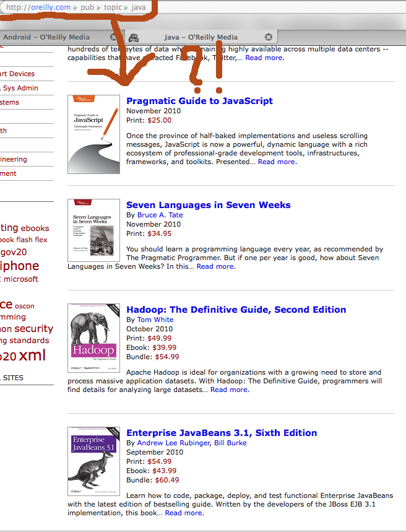The height and width of the screenshot is (532, 406).
Task: Select the security tag in the tag cloud
Action: pos(33,329)
